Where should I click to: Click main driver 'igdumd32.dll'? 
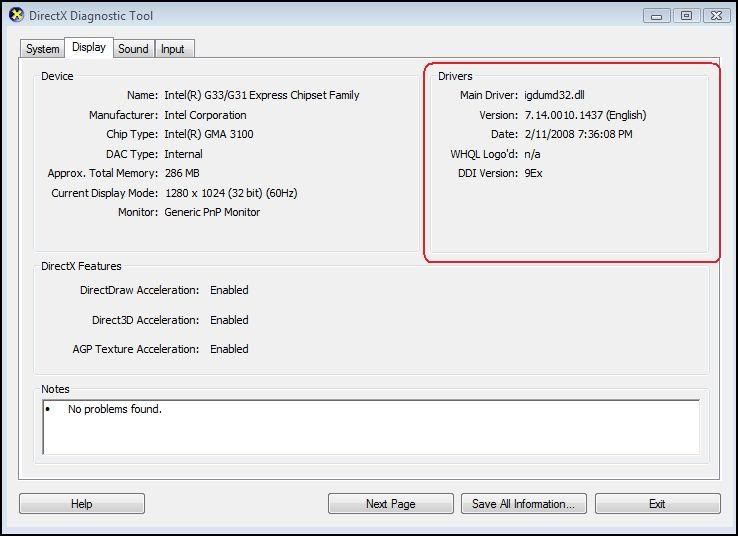pos(554,95)
